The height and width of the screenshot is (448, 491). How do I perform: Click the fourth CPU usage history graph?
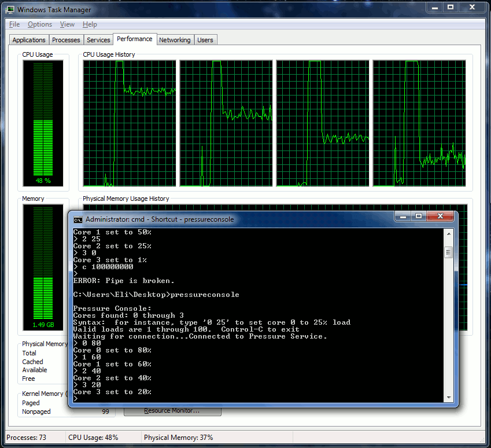point(419,123)
